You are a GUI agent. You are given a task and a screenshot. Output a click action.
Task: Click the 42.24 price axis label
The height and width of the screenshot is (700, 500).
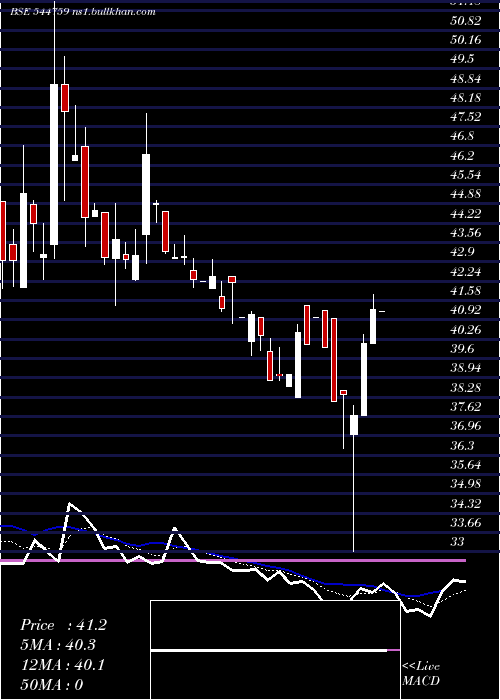(x=466, y=272)
